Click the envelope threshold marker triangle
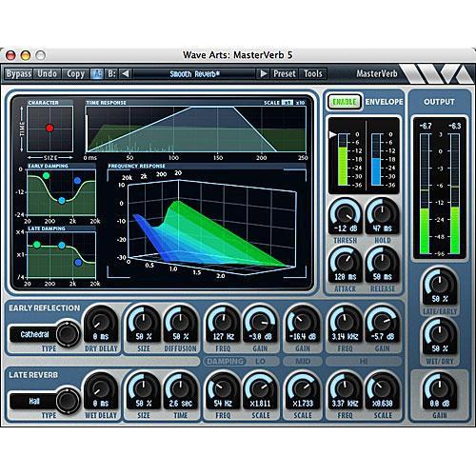The width and height of the screenshot is (476, 476). pyautogui.click(x=332, y=134)
